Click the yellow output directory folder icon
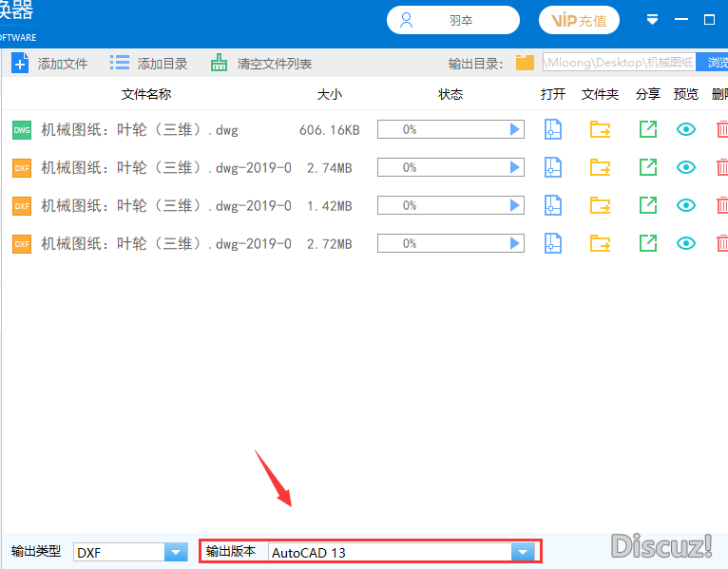 (525, 63)
